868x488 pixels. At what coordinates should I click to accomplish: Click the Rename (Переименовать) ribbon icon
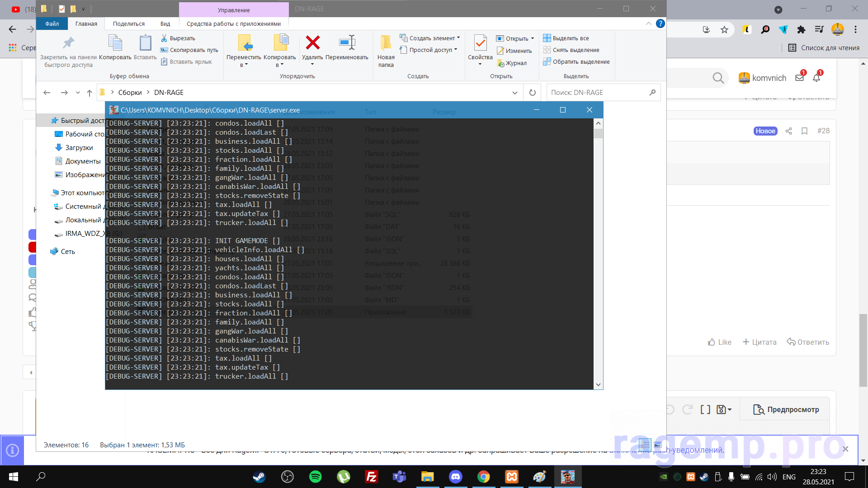(347, 43)
